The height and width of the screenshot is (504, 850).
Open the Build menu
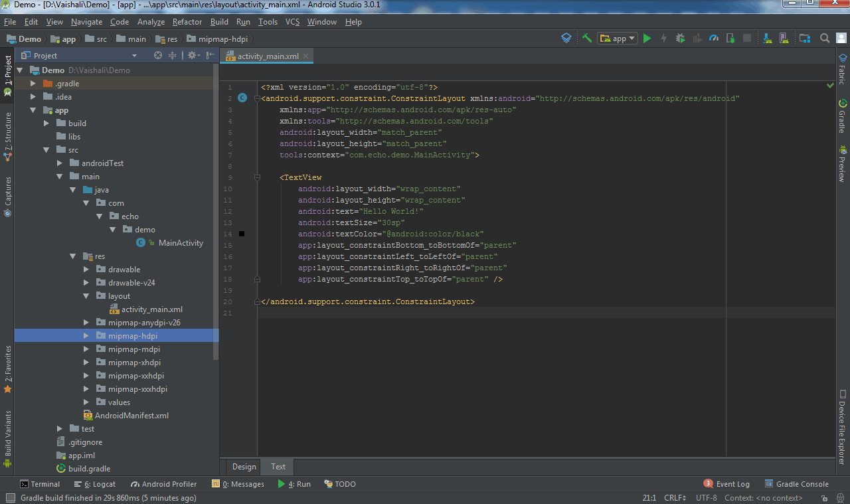point(219,22)
